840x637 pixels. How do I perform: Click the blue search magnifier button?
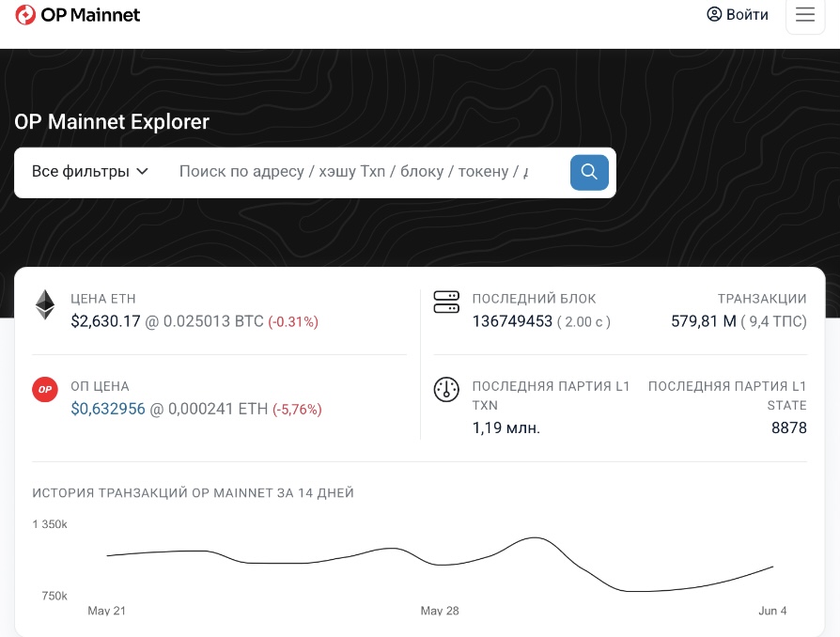[x=589, y=173]
